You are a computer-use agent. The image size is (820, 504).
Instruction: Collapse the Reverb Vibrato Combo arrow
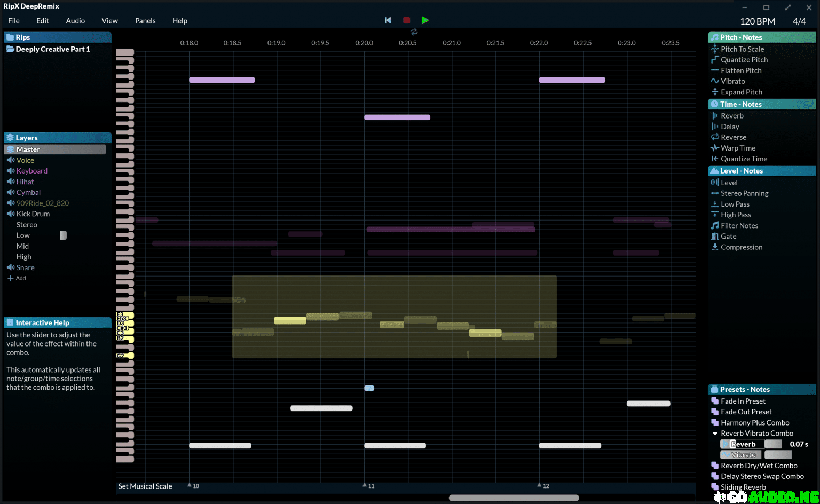715,434
